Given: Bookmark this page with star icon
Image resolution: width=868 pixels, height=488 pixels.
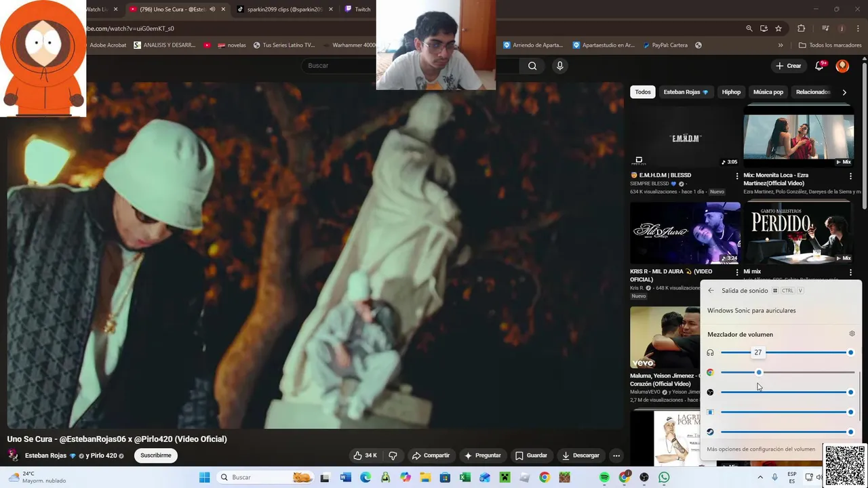Looking at the screenshot, I should (778, 28).
